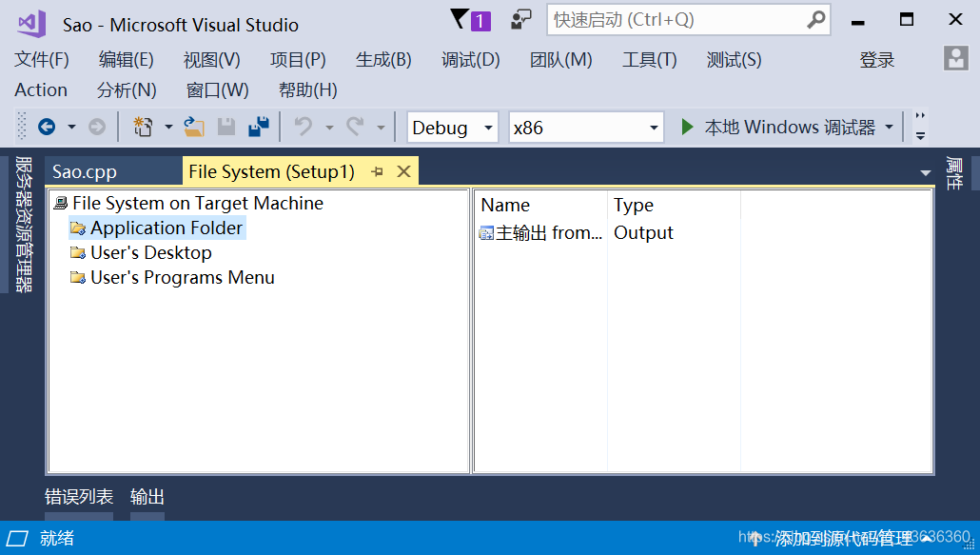Click the save floppy disk icon
980x555 pixels.
(226, 127)
